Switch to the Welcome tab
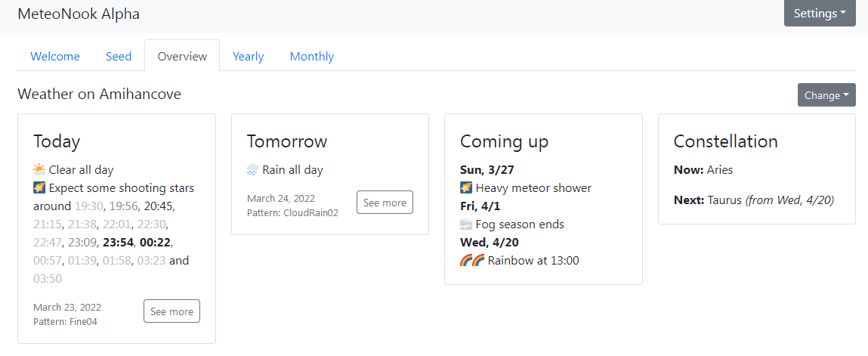Image resolution: width=868 pixels, height=356 pixels. (55, 57)
